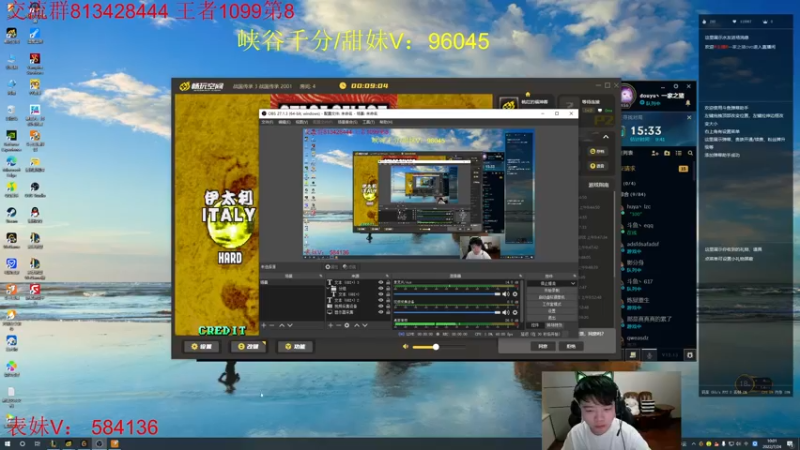The width and height of the screenshot is (800, 450).
Task: Click the Windows Start button
Action: coord(7,444)
